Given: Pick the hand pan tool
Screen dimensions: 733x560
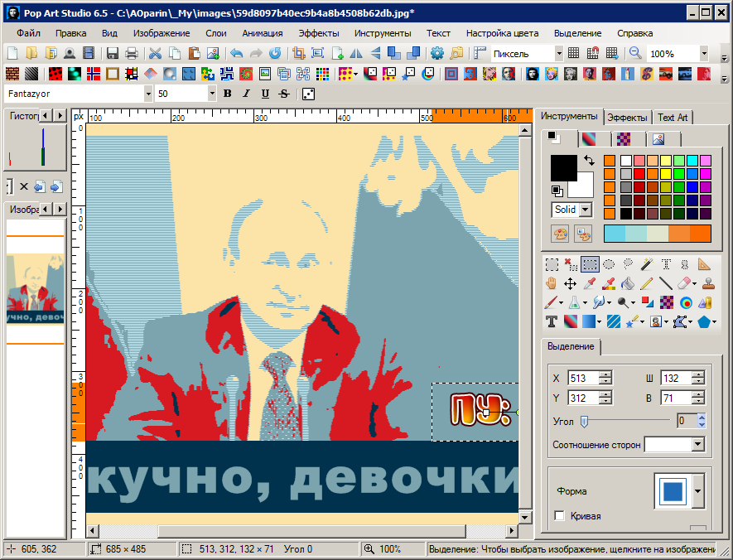Looking at the screenshot, I should click(x=552, y=283).
